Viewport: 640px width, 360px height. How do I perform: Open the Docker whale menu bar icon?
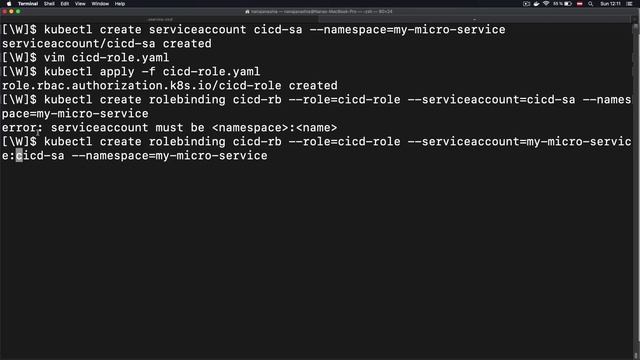(x=536, y=4)
